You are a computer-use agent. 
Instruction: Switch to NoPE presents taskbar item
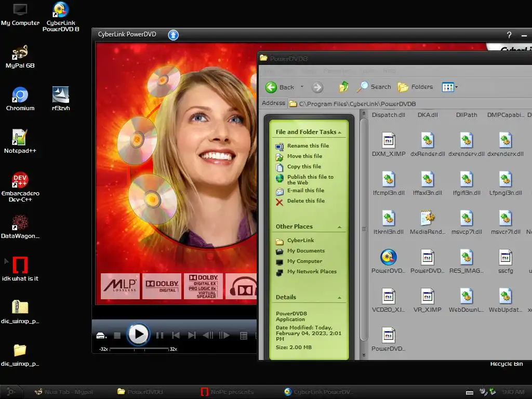coord(228,392)
